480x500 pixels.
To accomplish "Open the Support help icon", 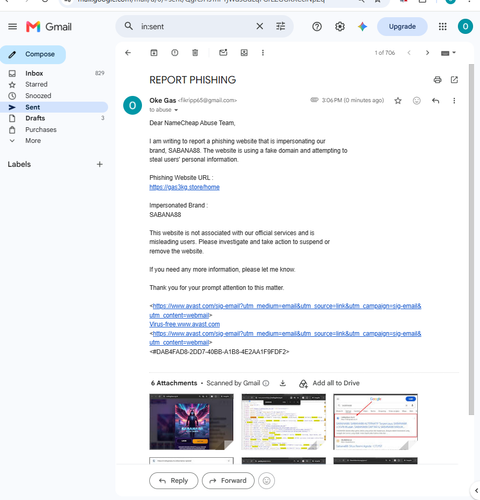I will [317, 26].
